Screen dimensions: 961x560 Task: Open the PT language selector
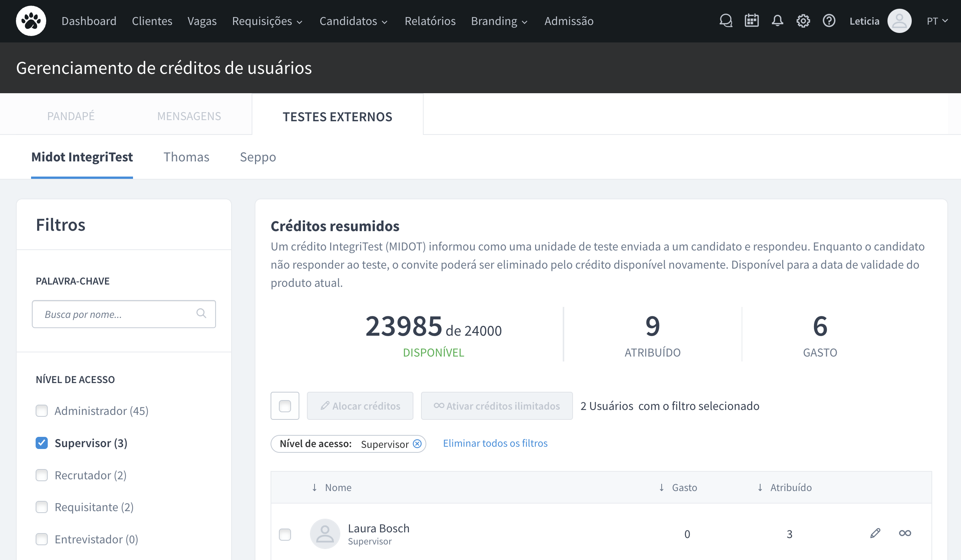click(937, 21)
